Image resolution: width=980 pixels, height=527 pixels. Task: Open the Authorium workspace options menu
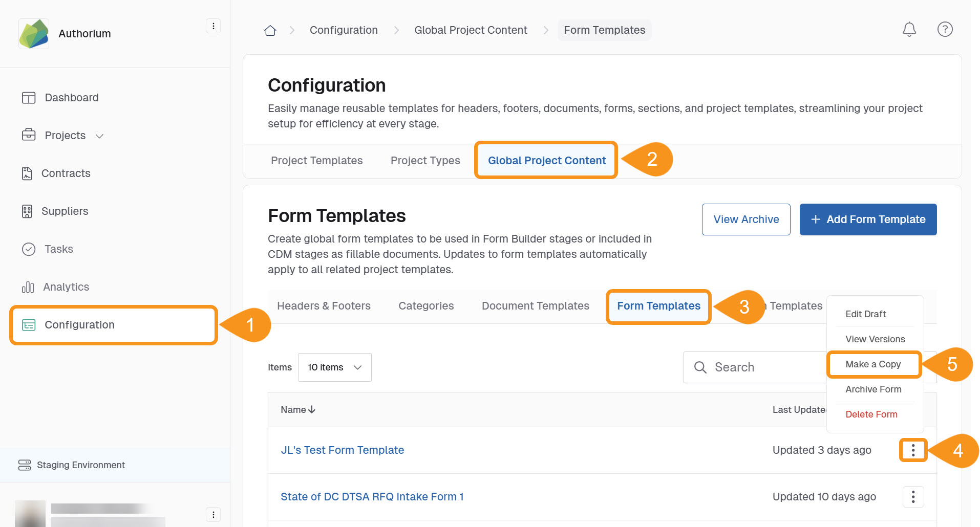coord(213,26)
